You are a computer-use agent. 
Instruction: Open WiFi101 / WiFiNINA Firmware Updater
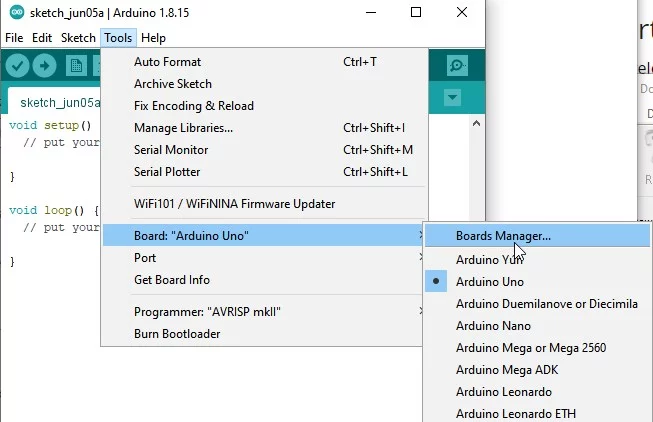coord(265,204)
